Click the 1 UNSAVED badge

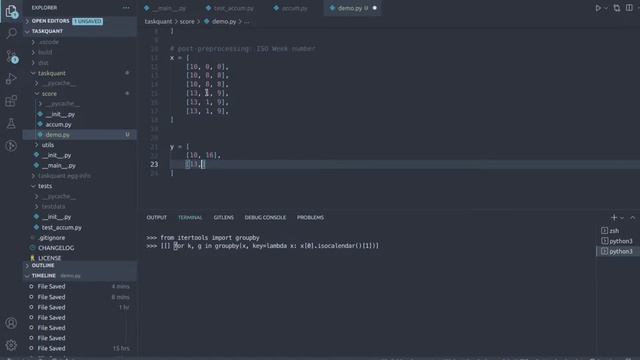[x=87, y=21]
